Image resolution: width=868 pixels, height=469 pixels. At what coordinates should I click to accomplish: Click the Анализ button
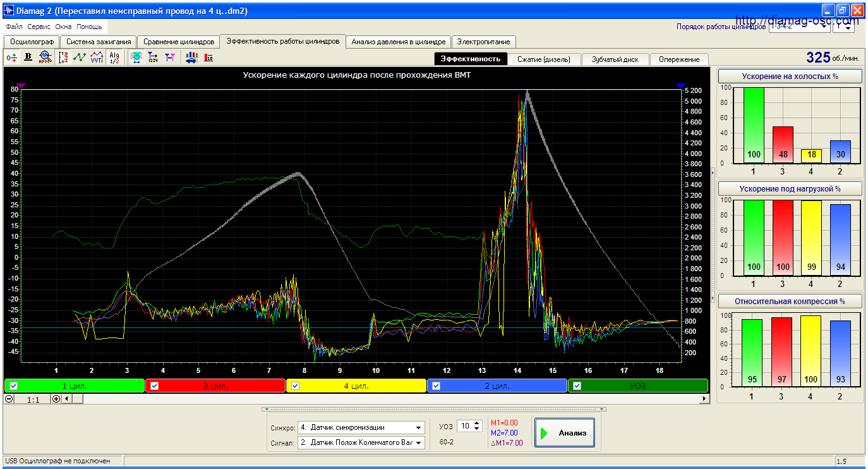pyautogui.click(x=565, y=433)
